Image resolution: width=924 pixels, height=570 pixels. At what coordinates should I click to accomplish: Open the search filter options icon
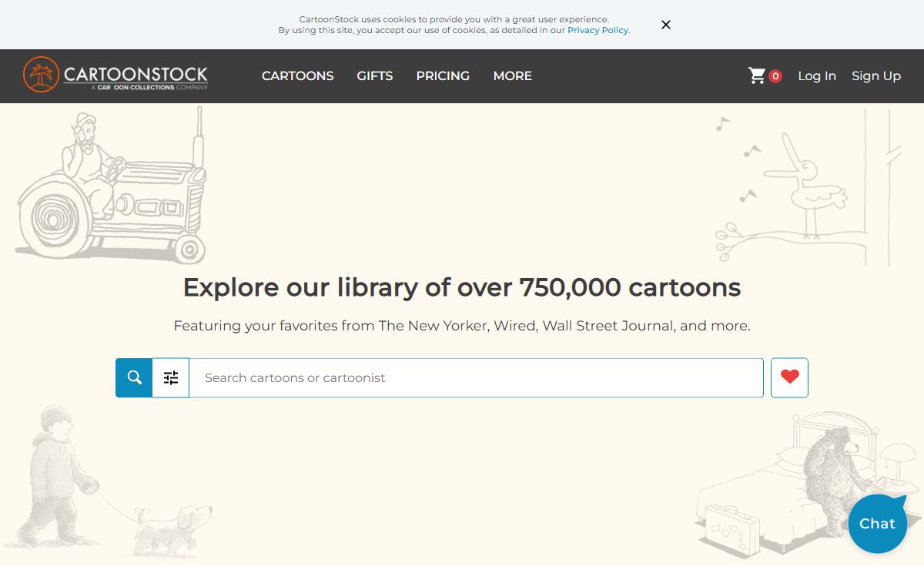tap(171, 377)
